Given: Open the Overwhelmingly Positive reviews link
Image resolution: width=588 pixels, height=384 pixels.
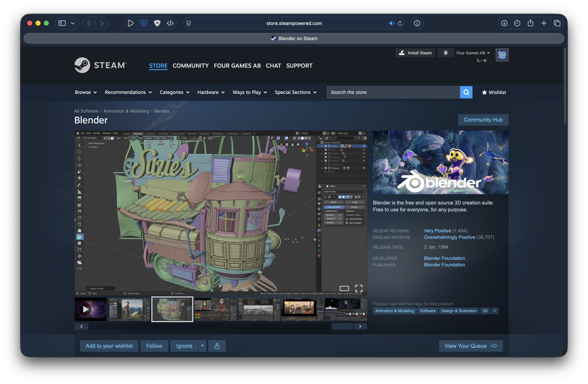Looking at the screenshot, I should (449, 237).
